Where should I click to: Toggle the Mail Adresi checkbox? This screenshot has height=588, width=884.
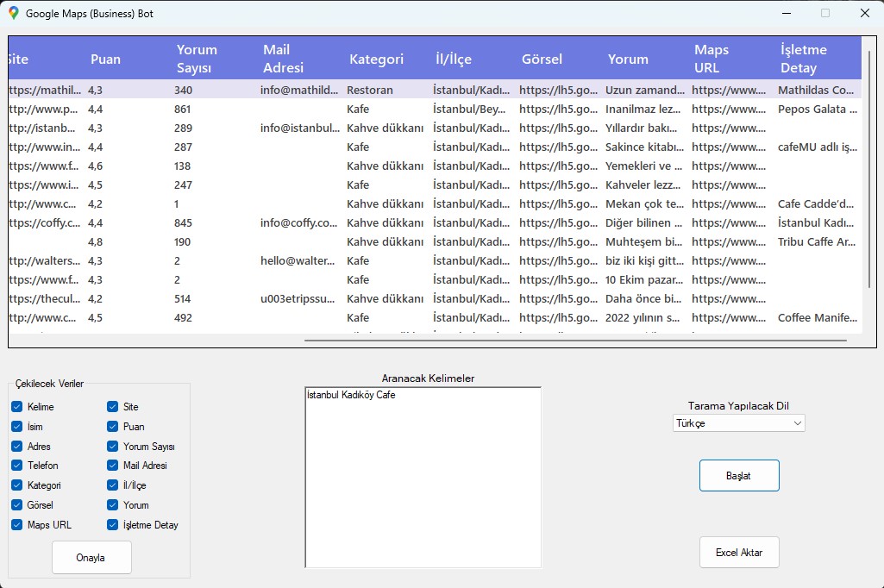click(113, 465)
